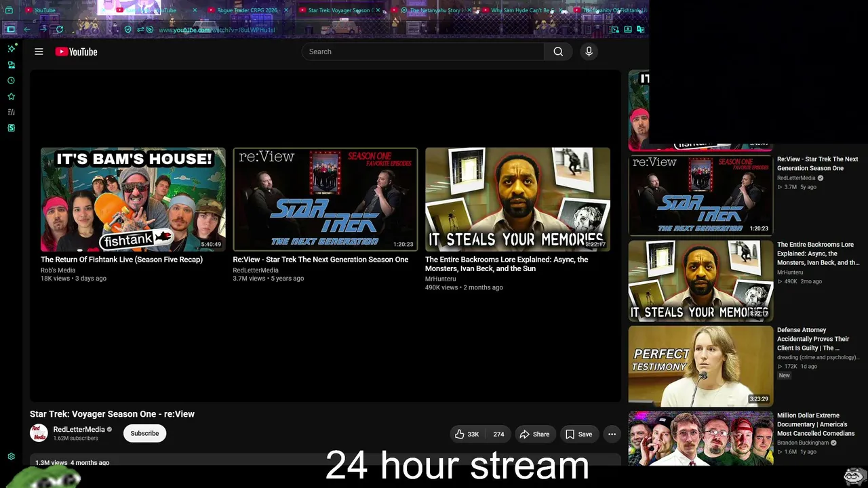This screenshot has width=868, height=488.
Task: Open the history clock in browser sidebar
Action: [11, 81]
